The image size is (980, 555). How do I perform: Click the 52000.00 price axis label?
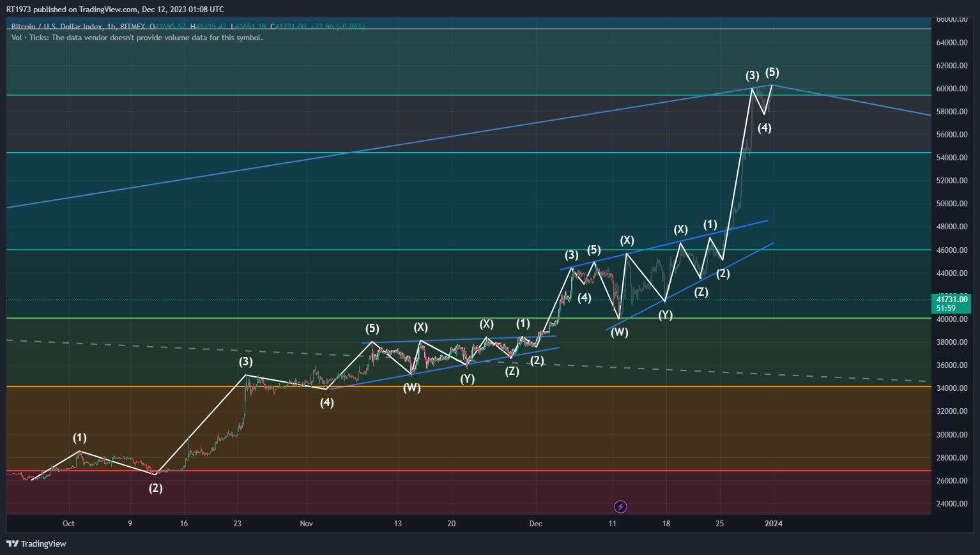point(952,180)
